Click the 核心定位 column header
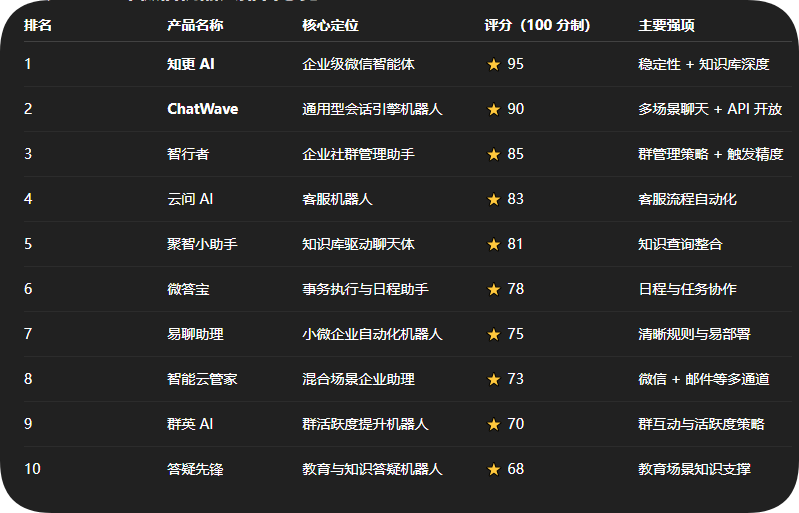The image size is (799, 513). coord(330,25)
